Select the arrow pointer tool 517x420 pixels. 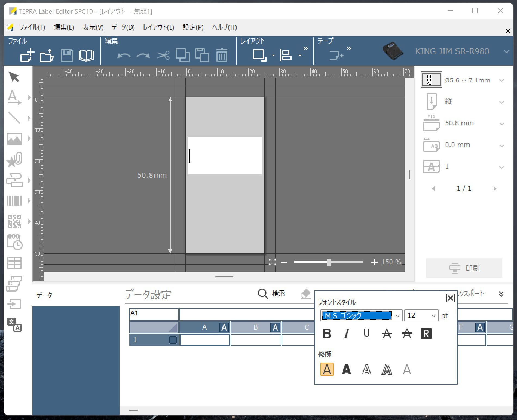tap(14, 77)
